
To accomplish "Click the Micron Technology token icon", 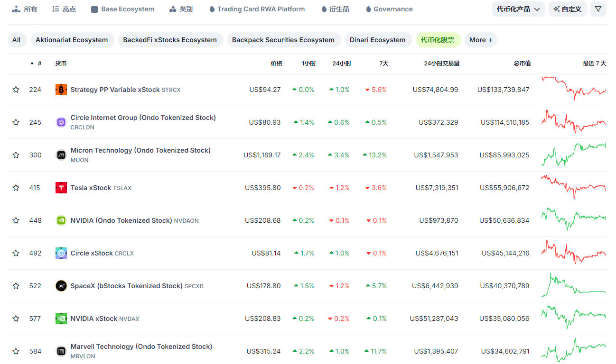I will 61,155.
